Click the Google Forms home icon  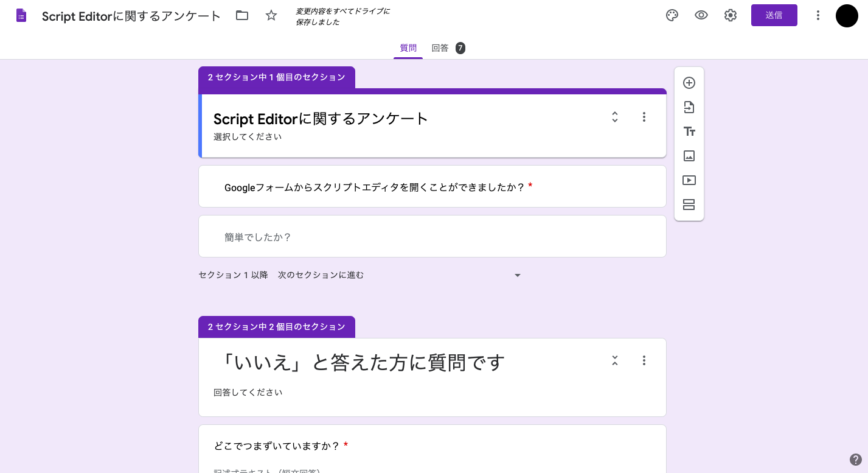(21, 16)
